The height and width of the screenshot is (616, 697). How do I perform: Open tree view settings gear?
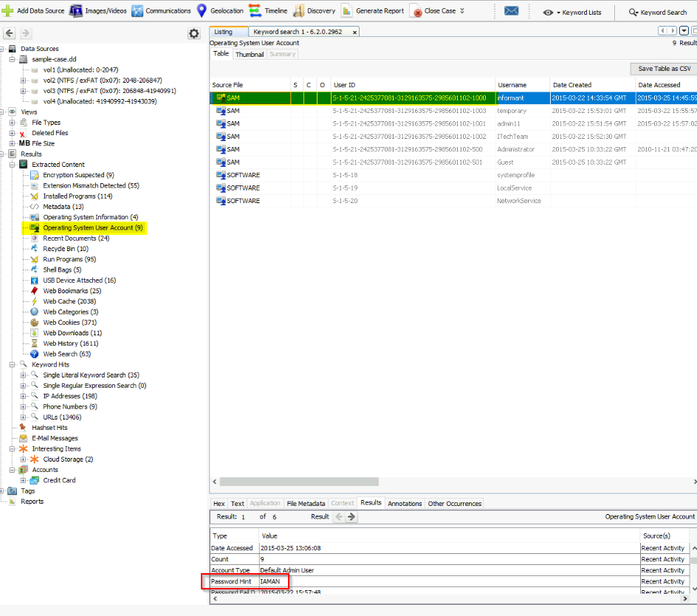click(x=193, y=33)
